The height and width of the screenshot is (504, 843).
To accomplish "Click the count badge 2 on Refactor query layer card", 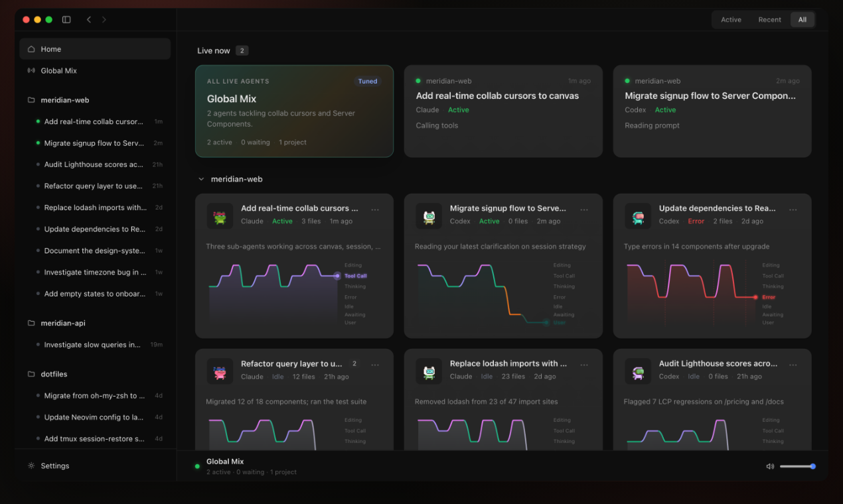I will 354,363.
